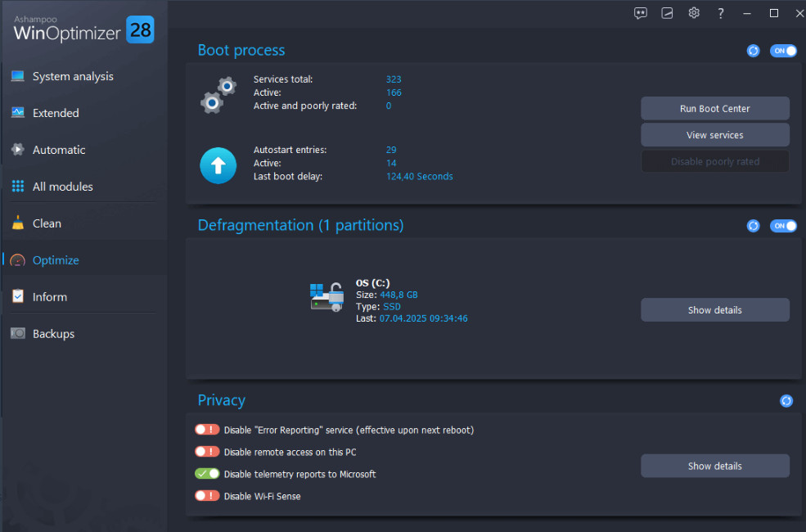Click the All modules grid icon
806x532 pixels.
pyautogui.click(x=18, y=186)
